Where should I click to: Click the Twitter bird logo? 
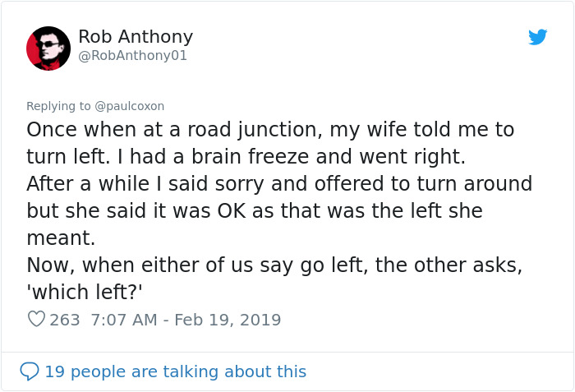538,37
